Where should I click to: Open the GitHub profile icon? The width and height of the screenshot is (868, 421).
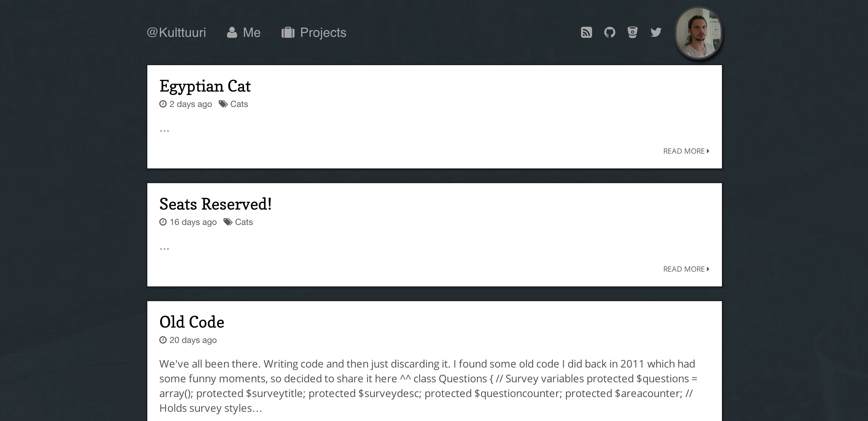[x=610, y=32]
